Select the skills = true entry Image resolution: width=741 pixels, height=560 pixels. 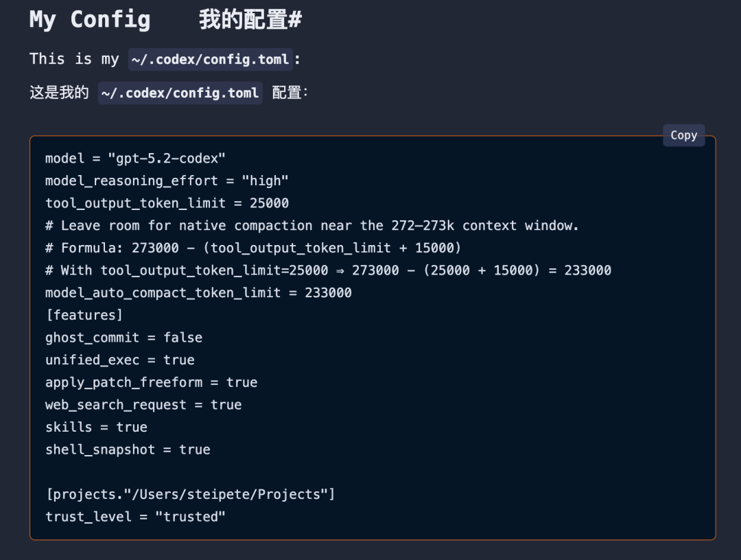(96, 427)
